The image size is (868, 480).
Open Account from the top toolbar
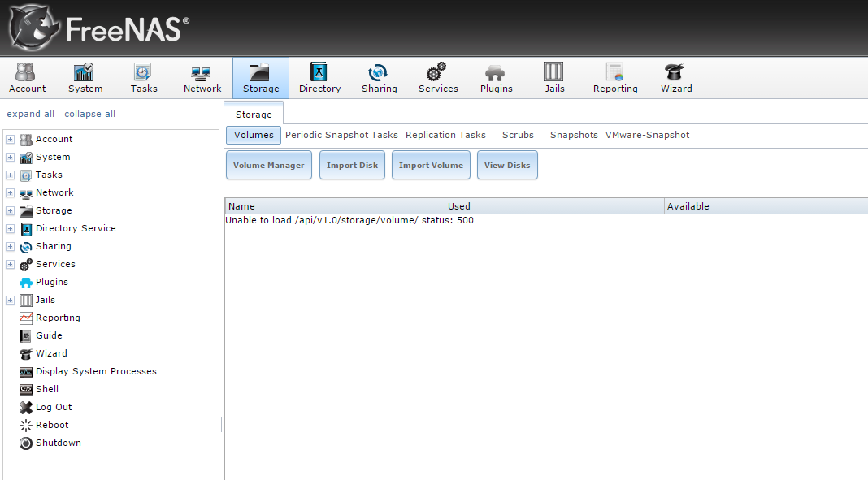point(27,78)
